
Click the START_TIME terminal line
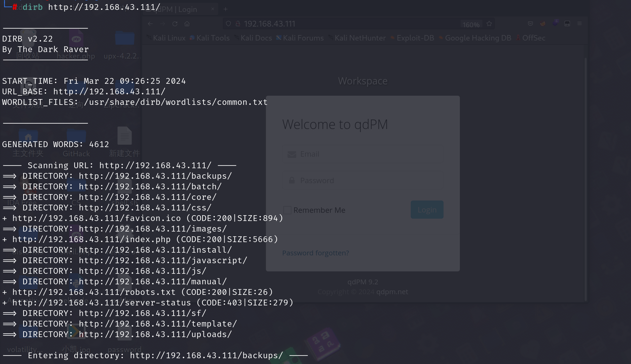[x=94, y=81]
